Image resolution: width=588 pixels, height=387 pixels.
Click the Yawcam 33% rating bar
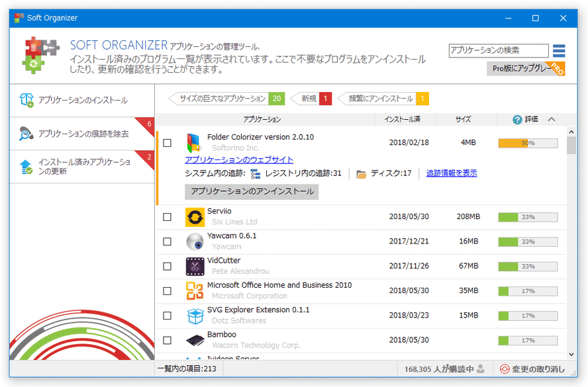(528, 242)
